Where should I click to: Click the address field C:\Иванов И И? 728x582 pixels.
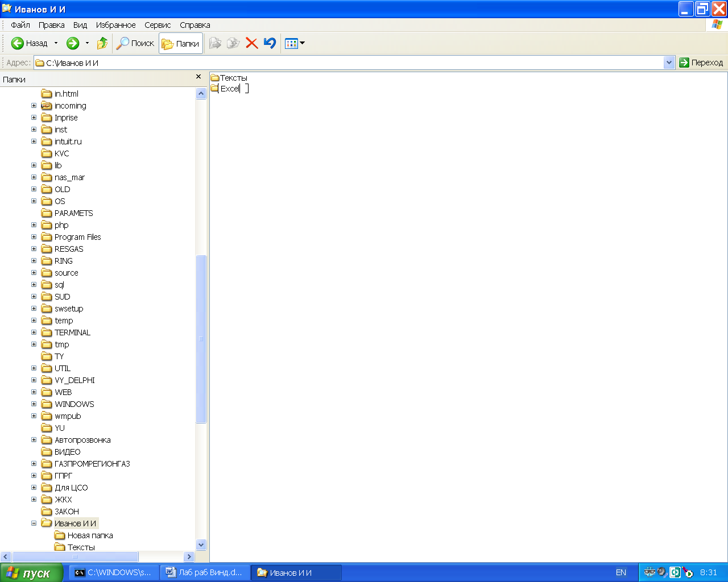click(349, 63)
